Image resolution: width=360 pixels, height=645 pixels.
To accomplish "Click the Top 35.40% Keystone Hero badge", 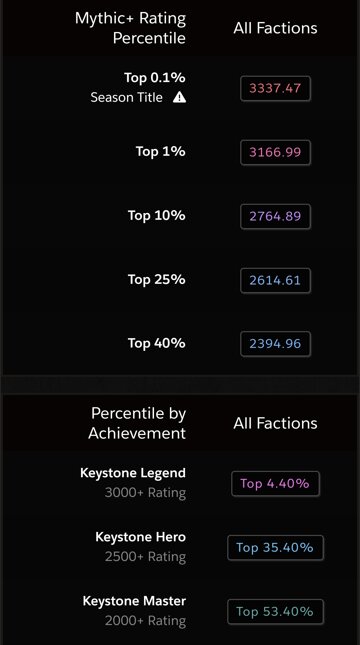I will point(275,548).
